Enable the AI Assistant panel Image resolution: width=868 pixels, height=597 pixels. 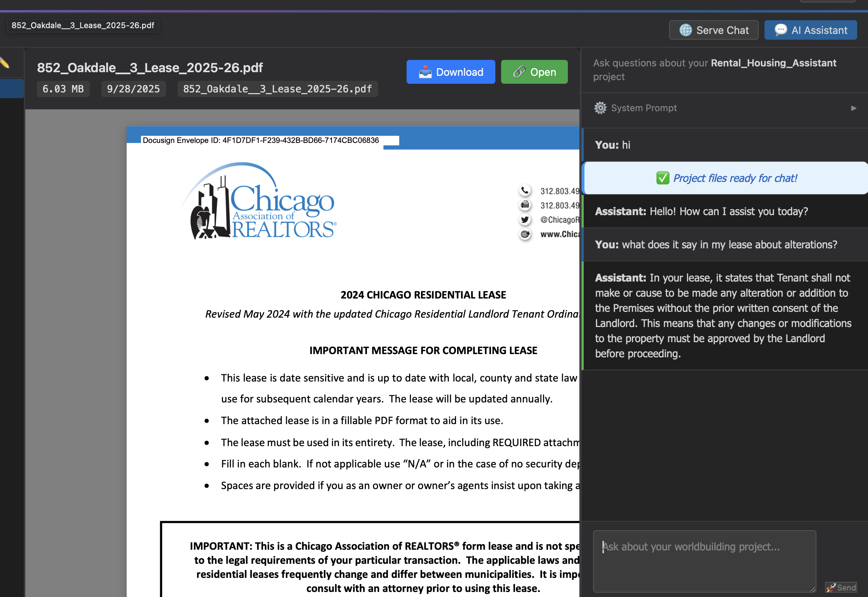pos(810,30)
